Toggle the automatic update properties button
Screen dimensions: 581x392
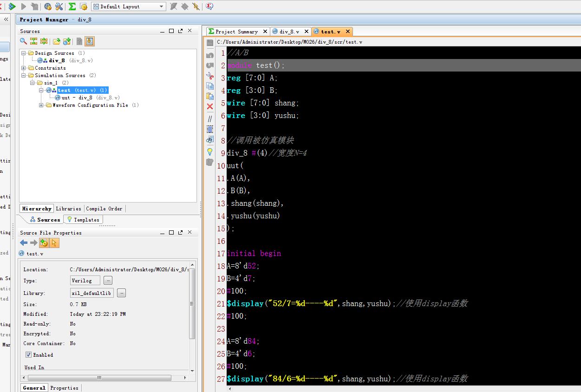[44, 243]
